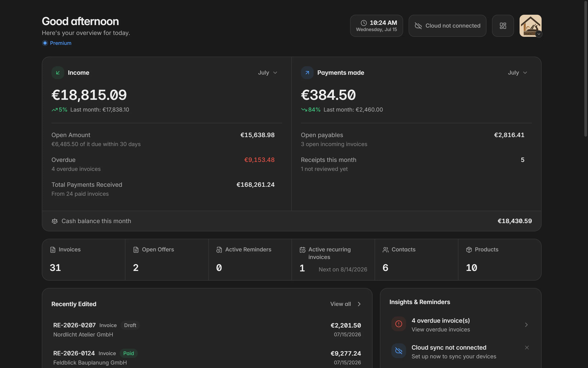588x368 pixels.
Task: Click Open Amount €15,638.98 value
Action: tap(257, 135)
